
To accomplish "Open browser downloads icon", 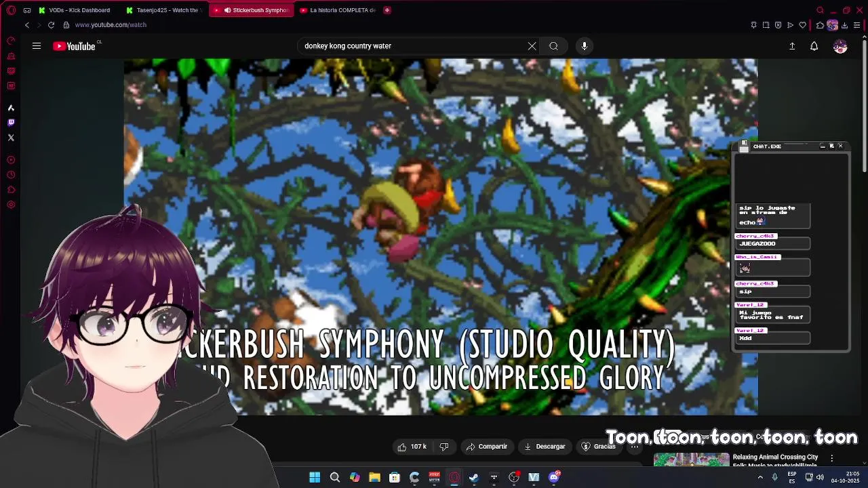I will pos(844,25).
